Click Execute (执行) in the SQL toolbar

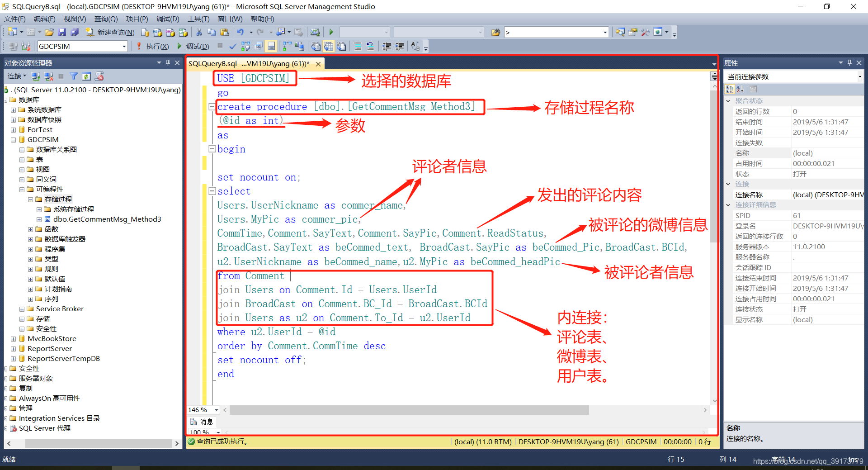pos(152,46)
